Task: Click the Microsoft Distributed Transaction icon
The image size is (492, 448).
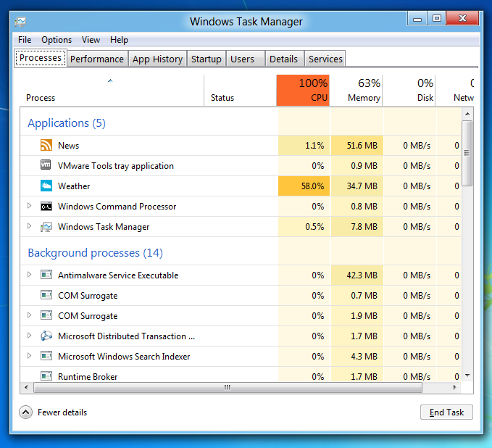Action: pos(46,336)
